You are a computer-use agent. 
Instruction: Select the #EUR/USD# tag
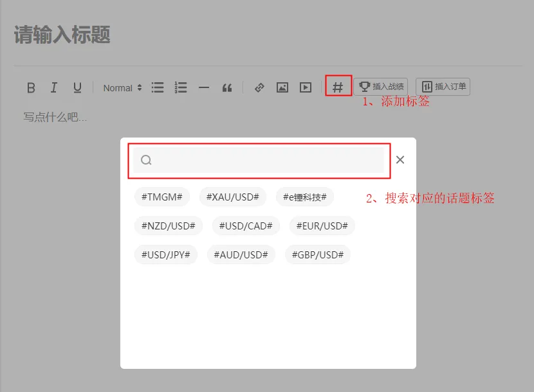pyautogui.click(x=322, y=226)
